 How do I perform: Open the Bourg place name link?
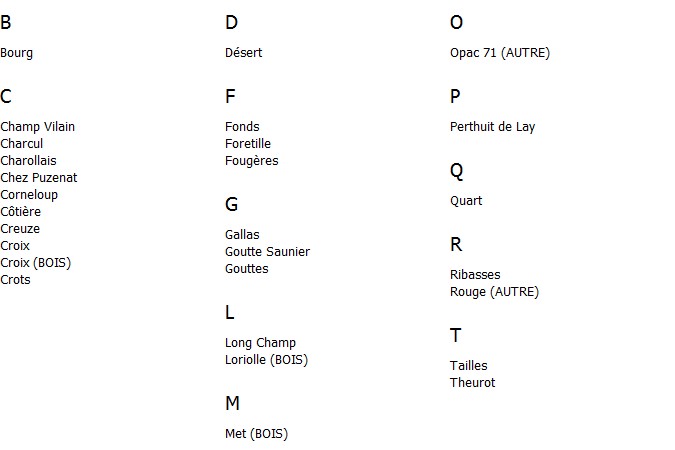[16, 53]
